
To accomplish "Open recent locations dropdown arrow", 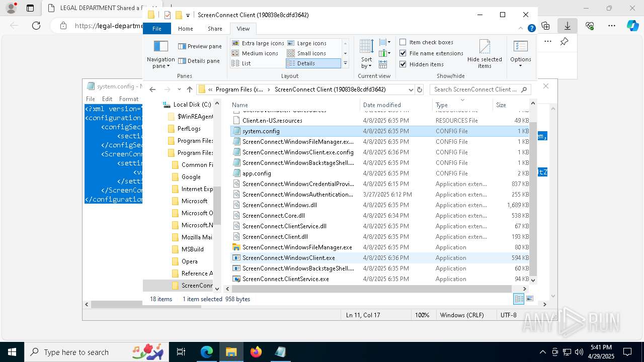I will (178, 89).
